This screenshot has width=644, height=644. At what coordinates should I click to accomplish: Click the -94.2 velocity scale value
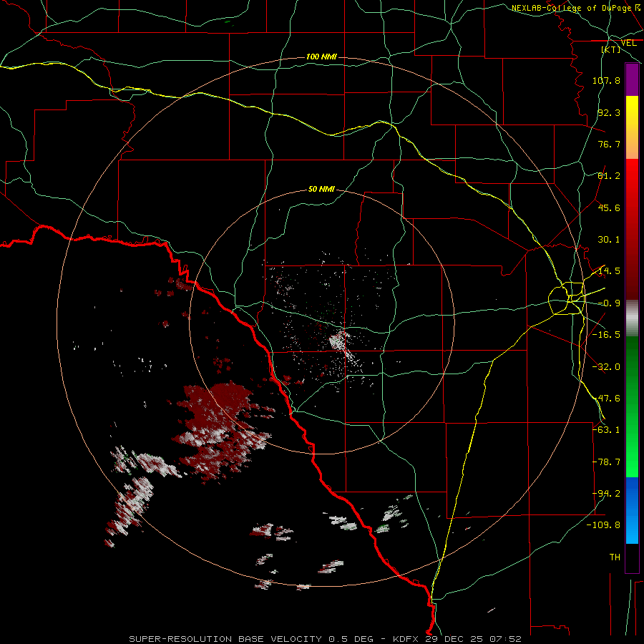pos(606,494)
